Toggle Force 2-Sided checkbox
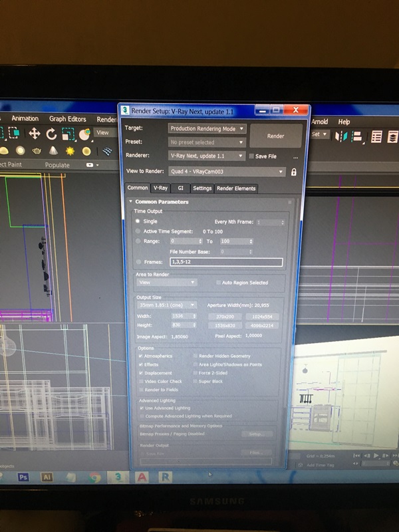The image size is (399, 532). pos(195,373)
